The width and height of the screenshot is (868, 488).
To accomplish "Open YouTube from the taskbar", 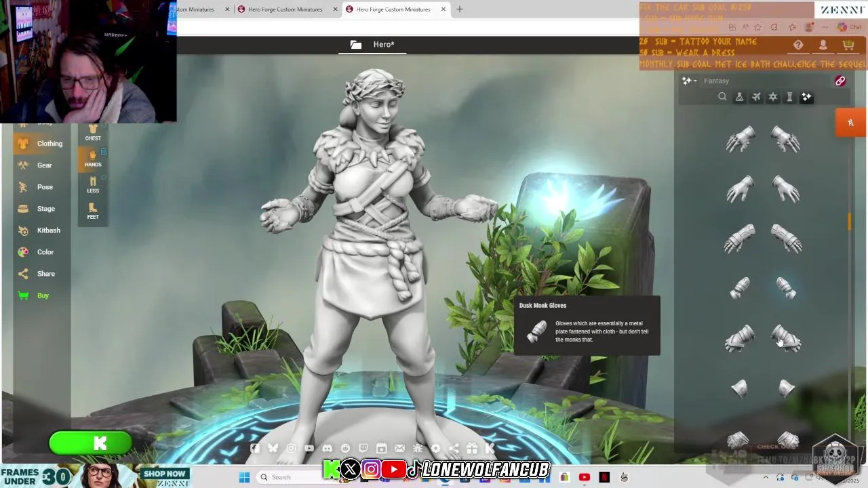I will tap(585, 477).
